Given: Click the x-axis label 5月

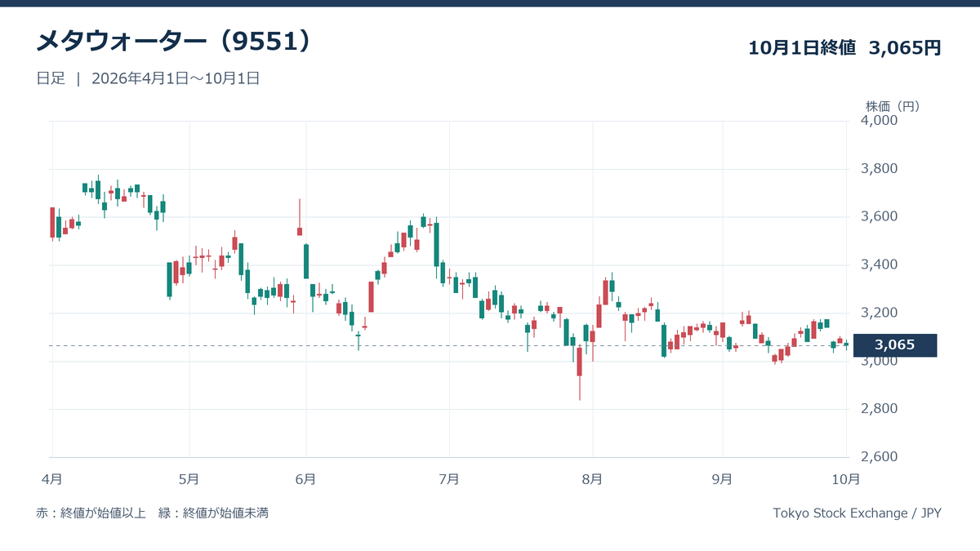Looking at the screenshot, I should coord(189,478).
